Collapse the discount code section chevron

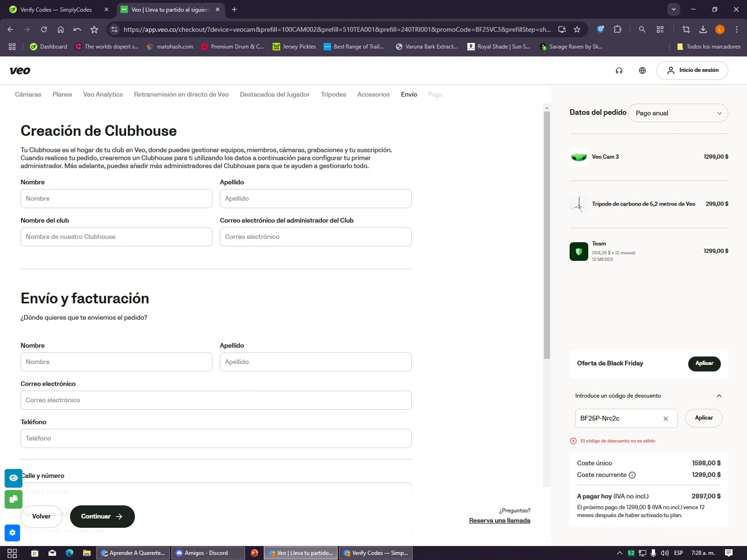719,396
